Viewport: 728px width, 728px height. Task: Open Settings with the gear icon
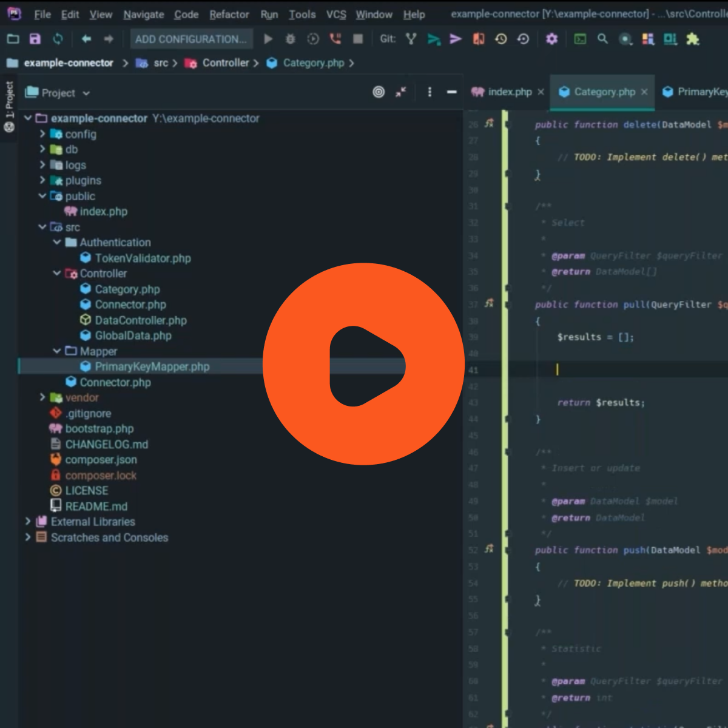[x=551, y=39]
